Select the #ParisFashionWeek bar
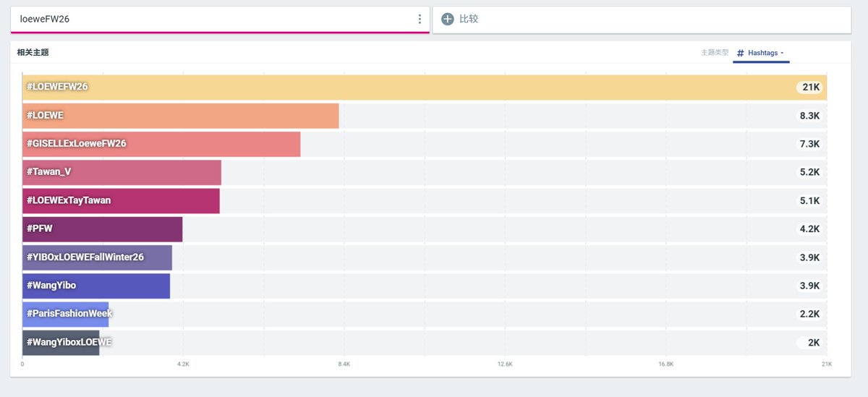Viewport: 868px width, 397px height. click(66, 314)
